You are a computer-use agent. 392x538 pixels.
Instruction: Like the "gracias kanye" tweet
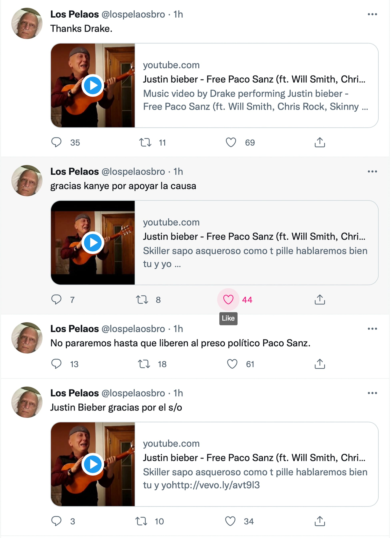[x=228, y=300]
